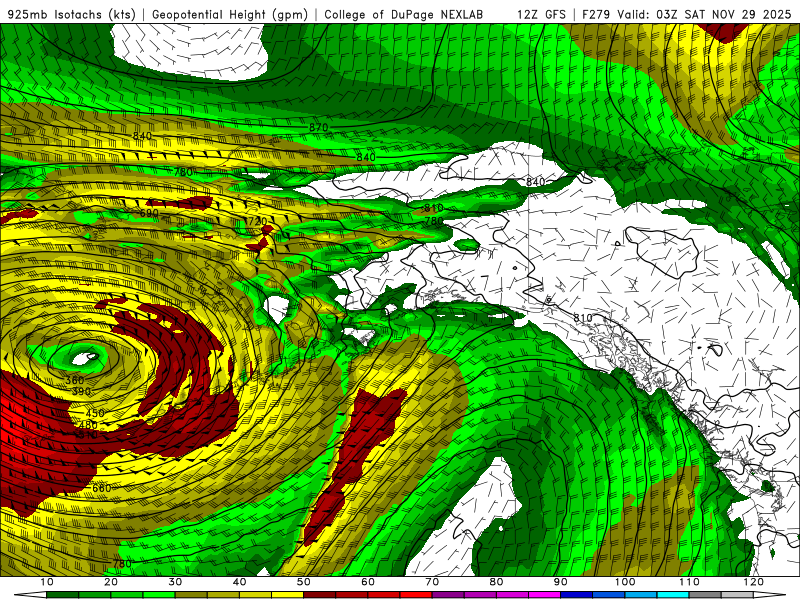Click the bright red swatch just left of 70
800x600 pixels.
click(x=416, y=595)
